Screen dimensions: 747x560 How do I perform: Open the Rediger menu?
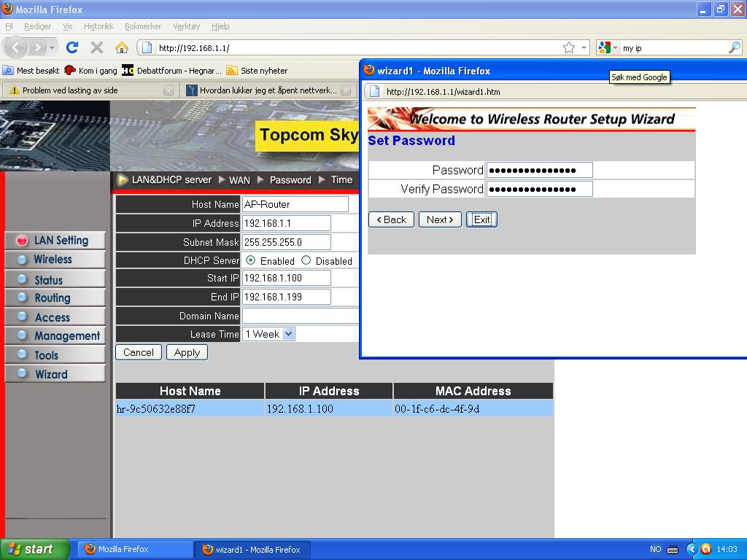tap(38, 26)
